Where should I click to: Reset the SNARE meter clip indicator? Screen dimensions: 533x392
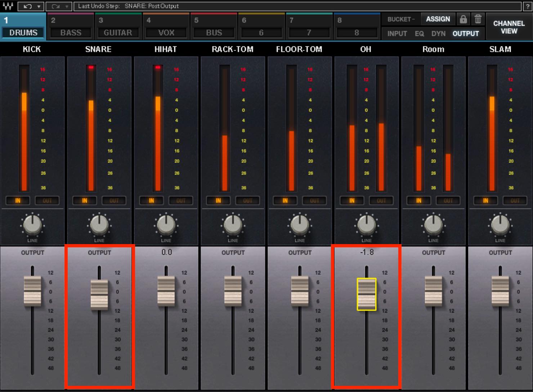click(91, 67)
